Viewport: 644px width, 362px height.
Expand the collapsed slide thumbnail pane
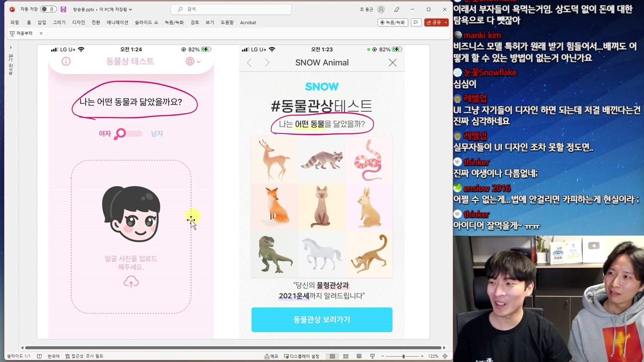click(11, 47)
